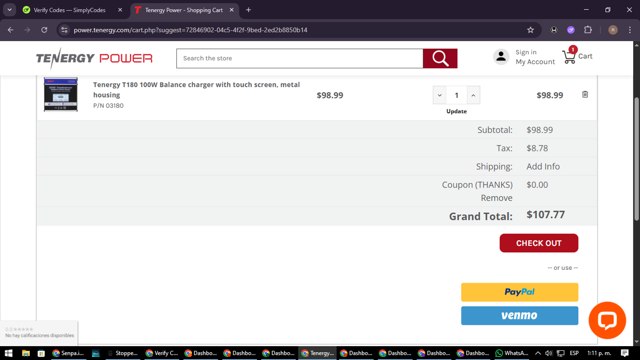Open the tab search dropdown arrow

[9, 10]
